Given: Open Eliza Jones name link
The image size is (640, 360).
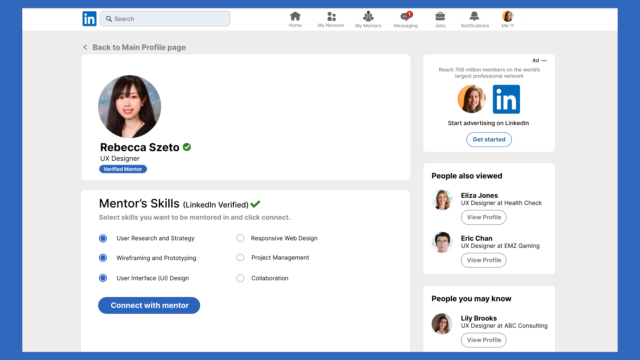Looking at the screenshot, I should click(x=479, y=196).
